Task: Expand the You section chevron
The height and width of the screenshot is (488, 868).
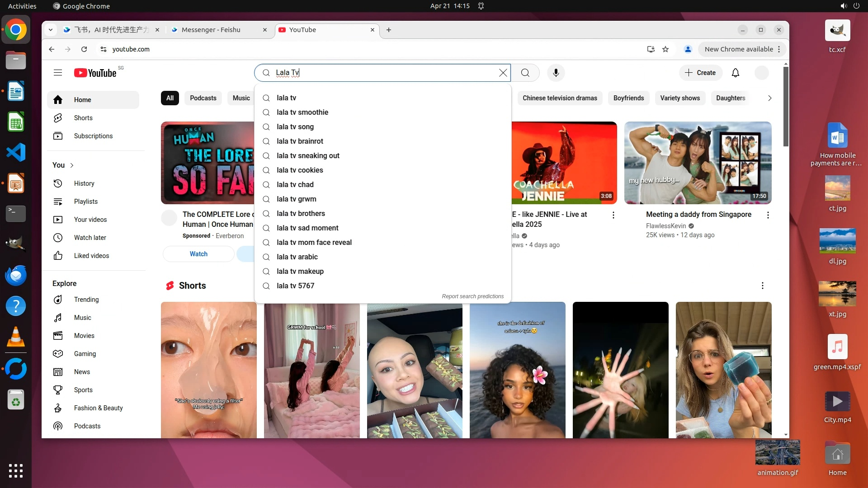Action: [x=72, y=165]
